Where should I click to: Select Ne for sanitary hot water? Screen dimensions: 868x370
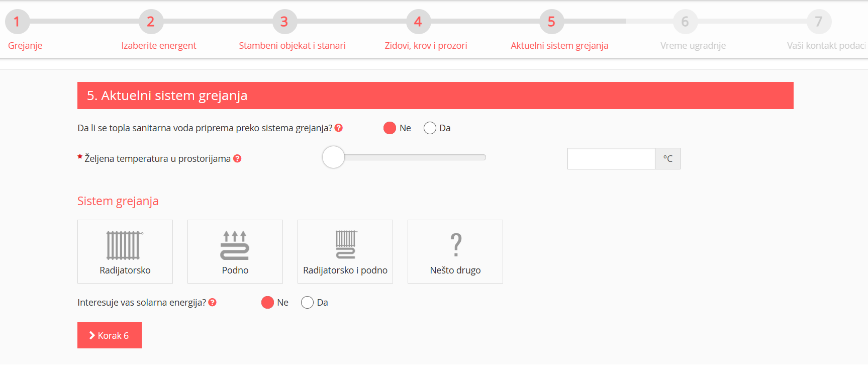point(390,128)
